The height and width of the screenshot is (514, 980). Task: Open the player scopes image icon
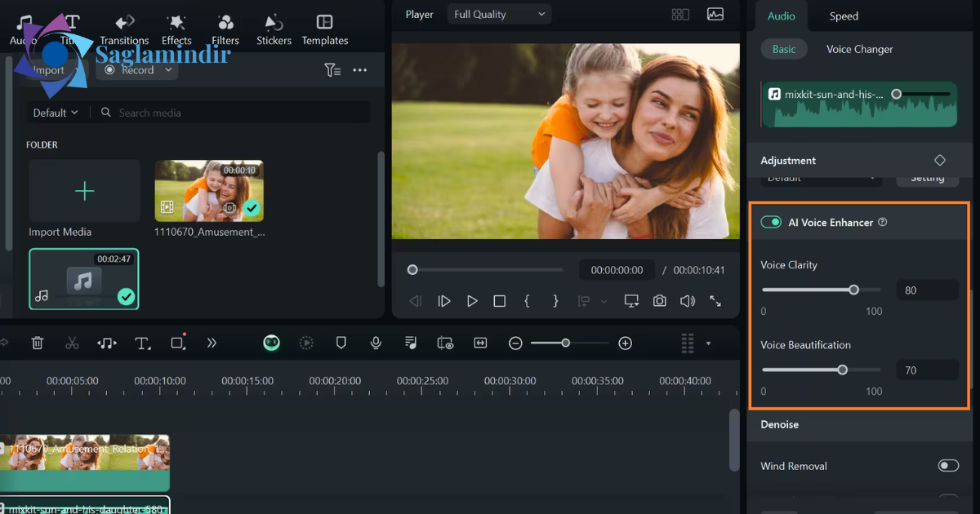pos(715,14)
